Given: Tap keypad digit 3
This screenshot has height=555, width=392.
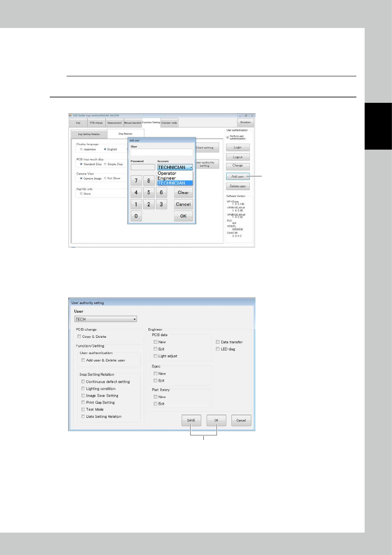Looking at the screenshot, I should click(161, 204).
